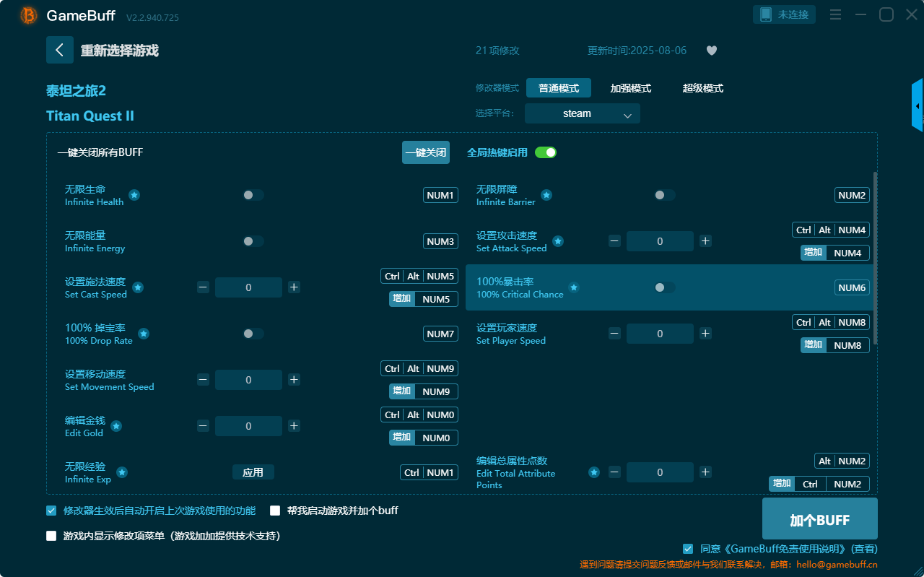Click the hello@gamebuff.cn email text

pyautogui.click(x=837, y=564)
